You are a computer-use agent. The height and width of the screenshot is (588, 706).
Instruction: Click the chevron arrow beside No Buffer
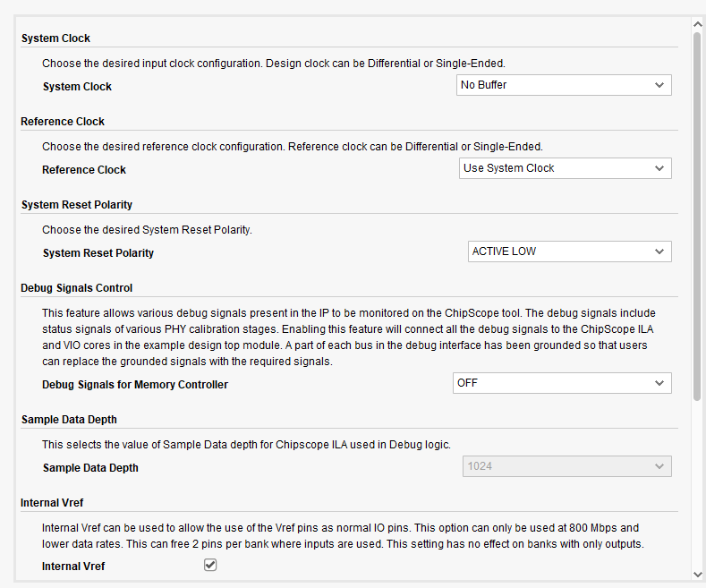point(659,85)
